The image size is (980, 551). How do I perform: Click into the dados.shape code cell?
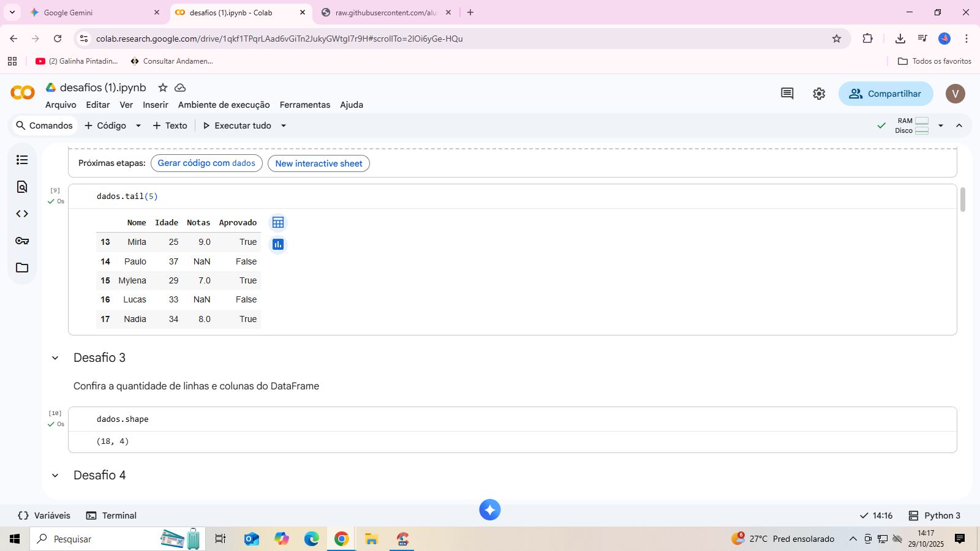[512, 419]
